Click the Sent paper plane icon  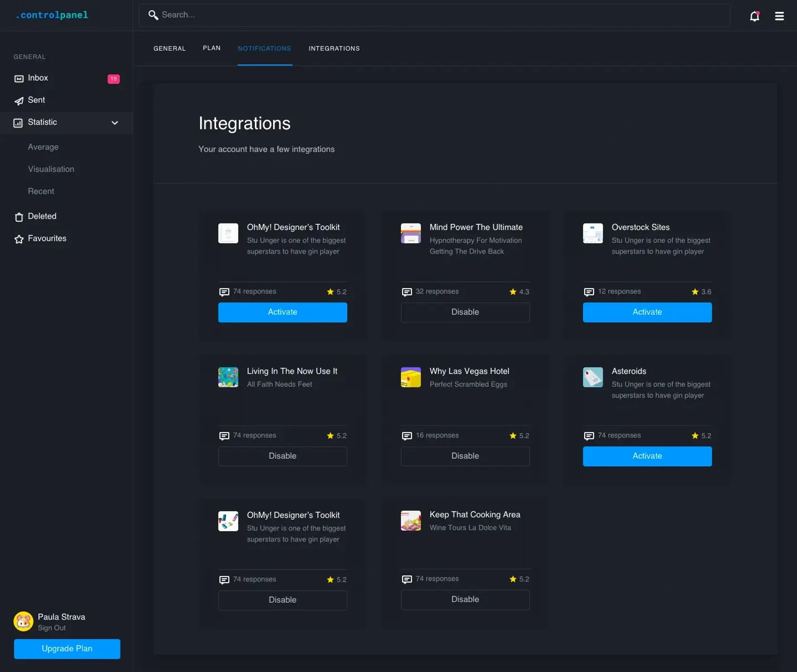(19, 100)
